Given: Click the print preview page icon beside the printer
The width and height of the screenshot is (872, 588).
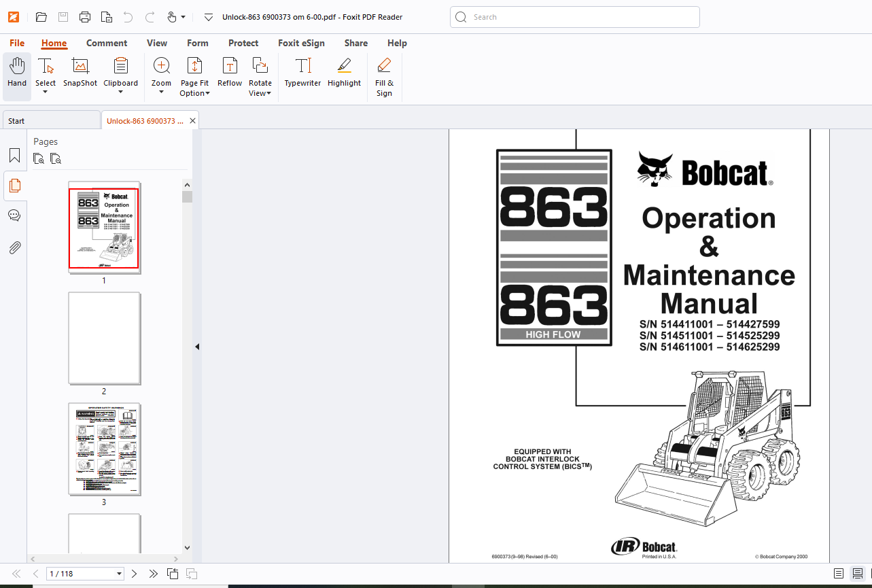Looking at the screenshot, I should [x=107, y=17].
